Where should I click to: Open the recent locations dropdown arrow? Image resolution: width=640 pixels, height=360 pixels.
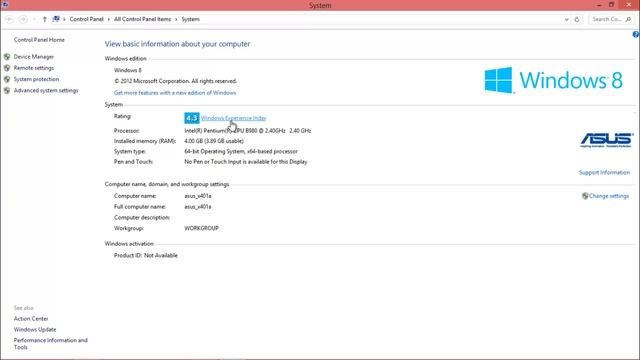pos(34,19)
